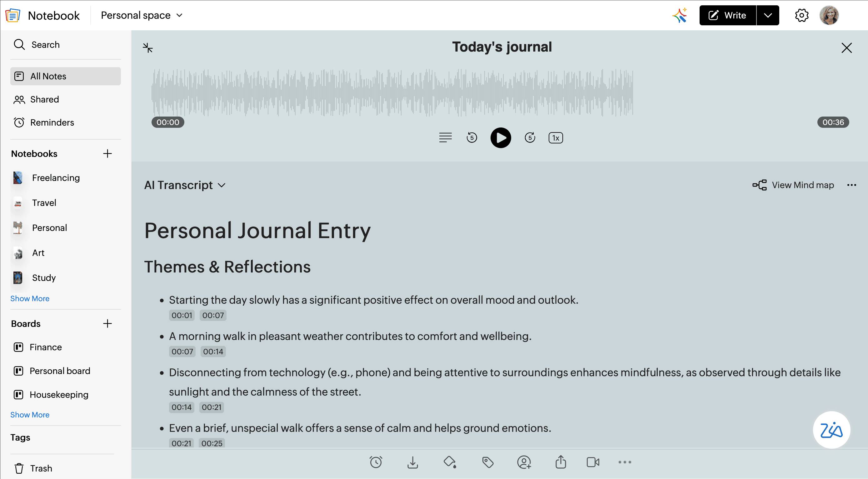
Task: Rewind audio by 5 seconds
Action: pyautogui.click(x=472, y=138)
